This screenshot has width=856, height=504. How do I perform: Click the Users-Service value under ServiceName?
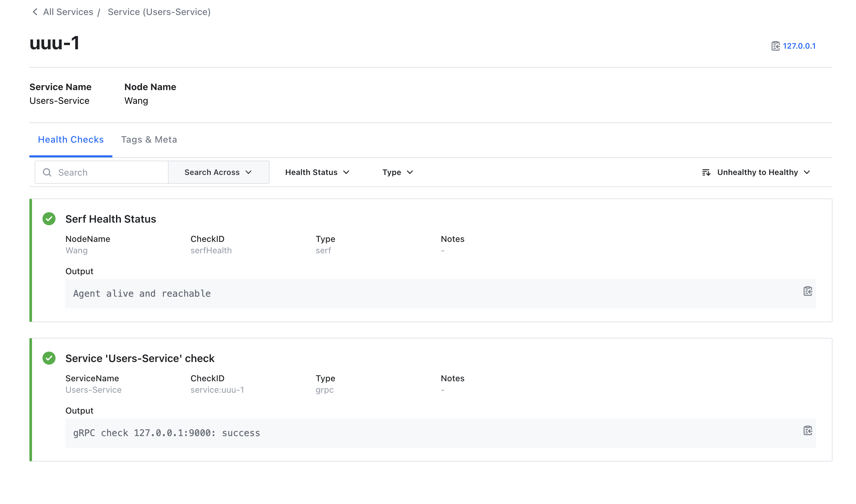click(93, 389)
